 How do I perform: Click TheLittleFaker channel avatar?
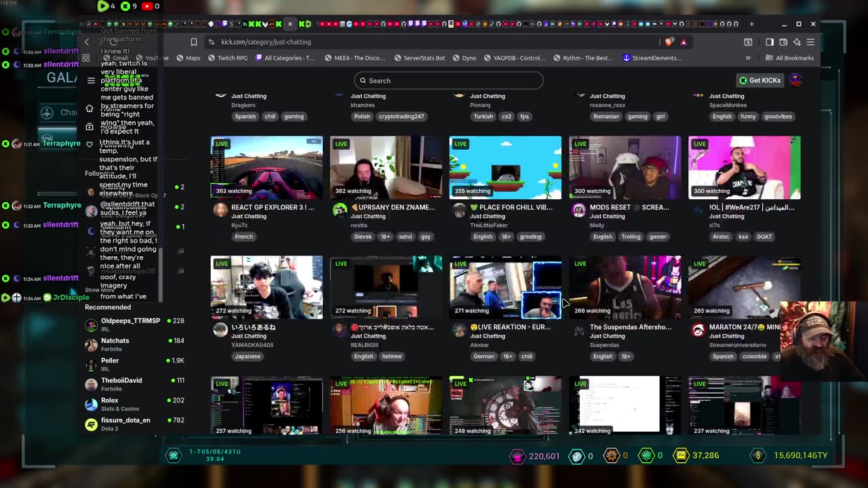tap(459, 210)
